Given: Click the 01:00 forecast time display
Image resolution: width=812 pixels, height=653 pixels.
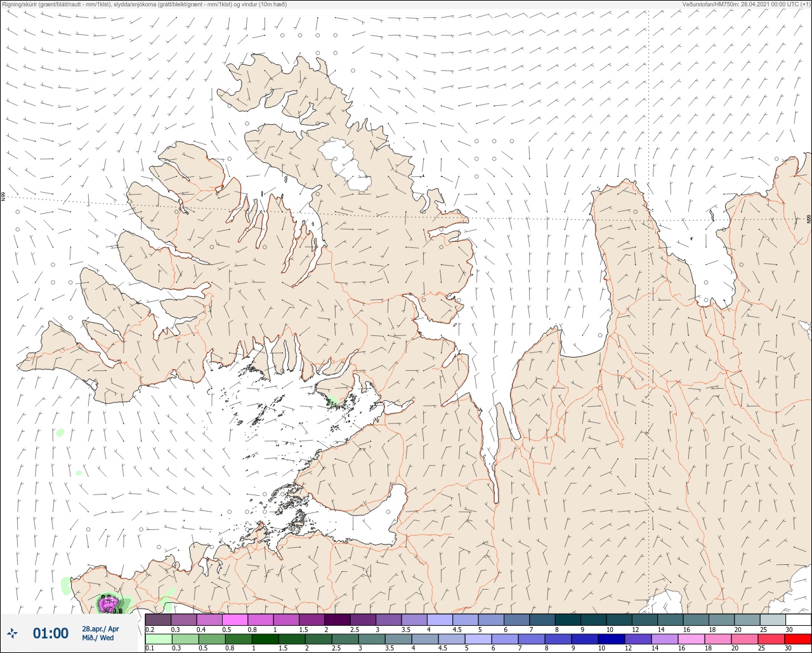Looking at the screenshot, I should (51, 633).
